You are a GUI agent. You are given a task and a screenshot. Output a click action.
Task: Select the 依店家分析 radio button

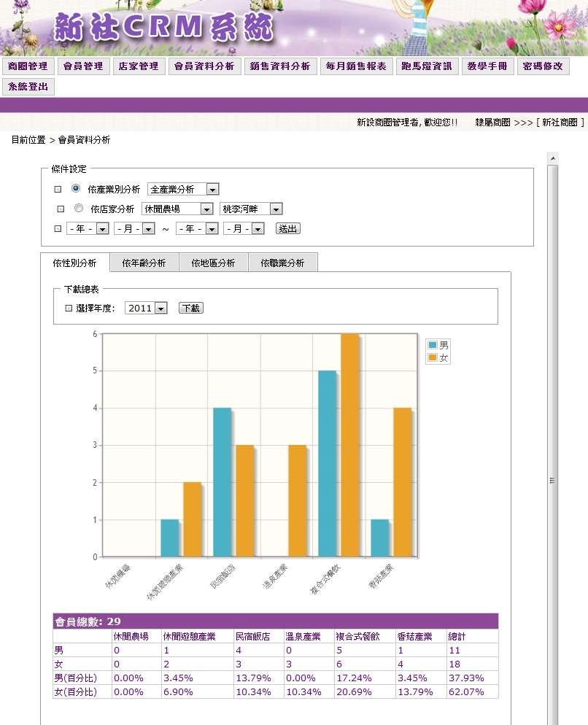pos(78,208)
